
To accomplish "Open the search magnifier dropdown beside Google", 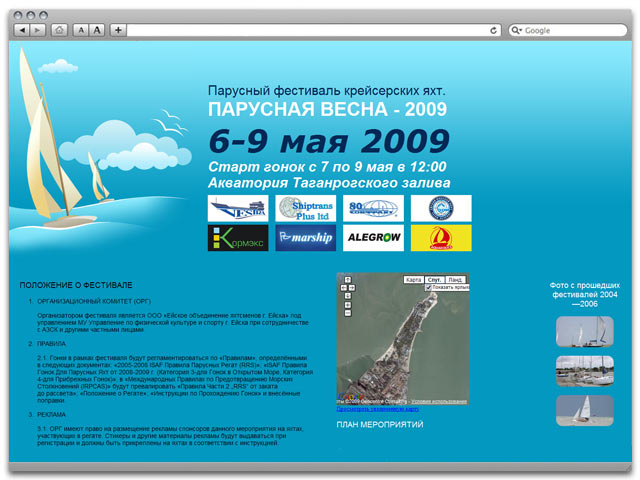I will click(517, 30).
